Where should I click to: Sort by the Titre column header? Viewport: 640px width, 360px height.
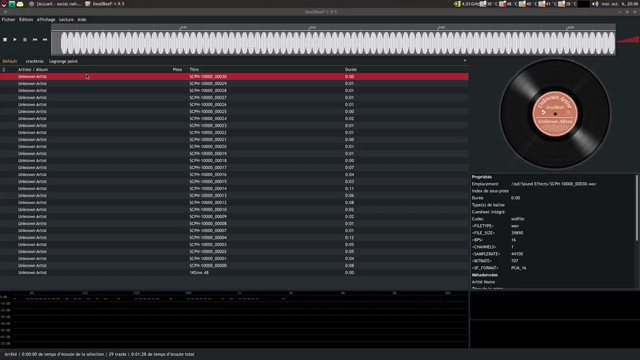[194, 70]
